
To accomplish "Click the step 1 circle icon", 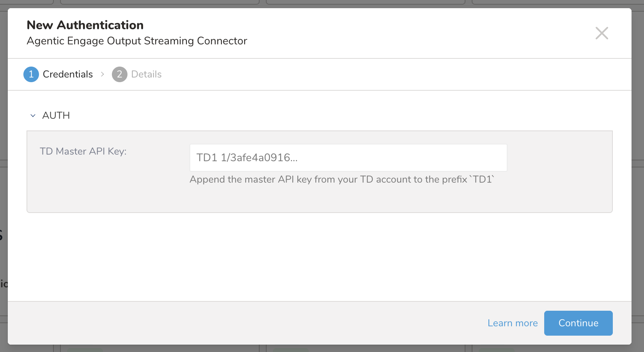I will click(31, 74).
